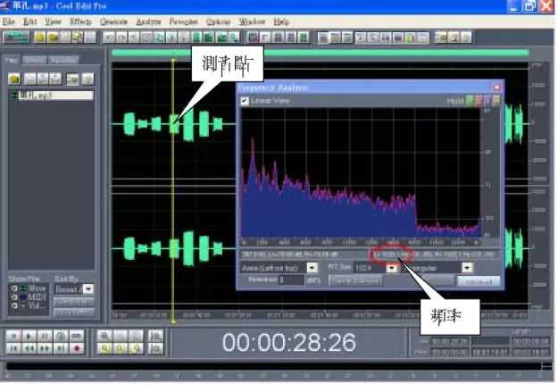Open the FFT Size dropdown
Image resolution: width=558 pixels, height=392 pixels.
coord(391,268)
